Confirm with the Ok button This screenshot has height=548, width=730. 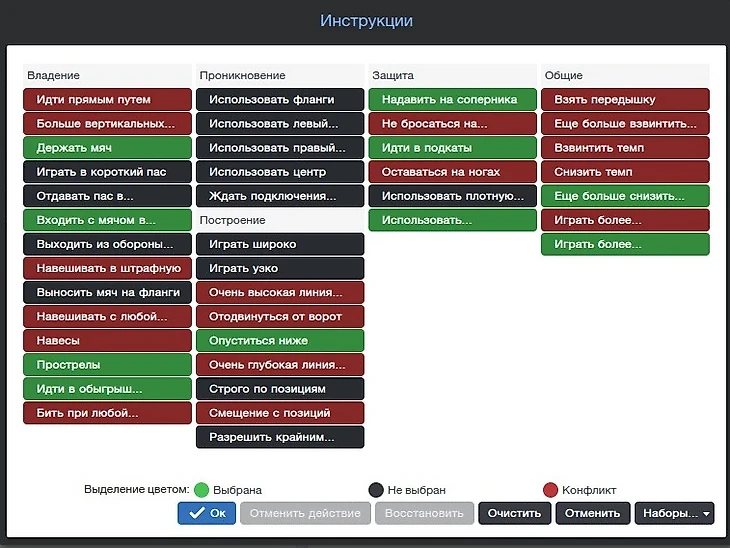[x=207, y=513]
